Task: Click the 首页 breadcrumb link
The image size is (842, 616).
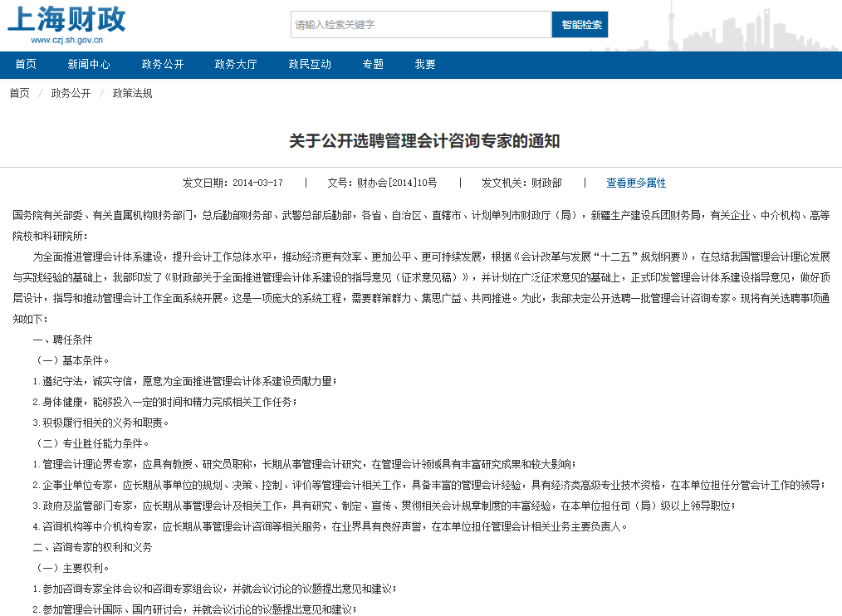Action: pos(20,93)
